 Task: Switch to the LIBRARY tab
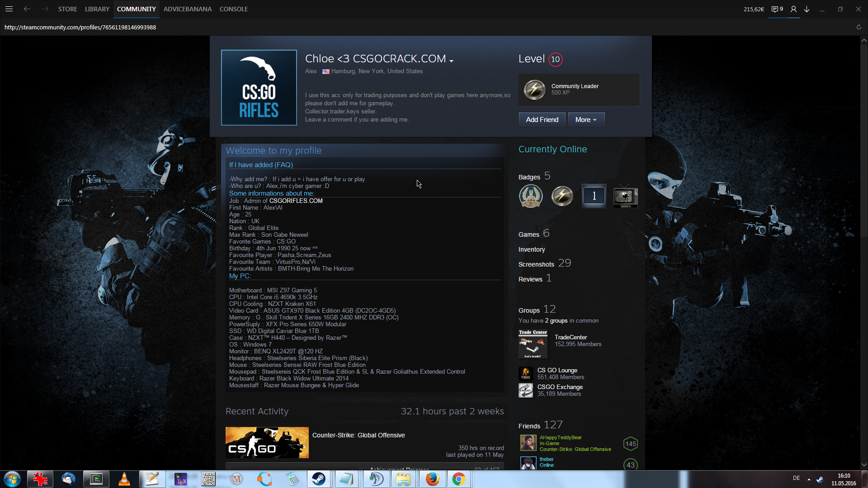point(97,9)
